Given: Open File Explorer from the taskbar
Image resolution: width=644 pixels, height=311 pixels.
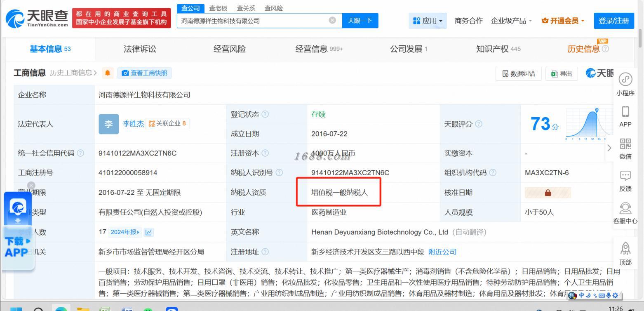Looking at the screenshot, I should click(83, 309).
